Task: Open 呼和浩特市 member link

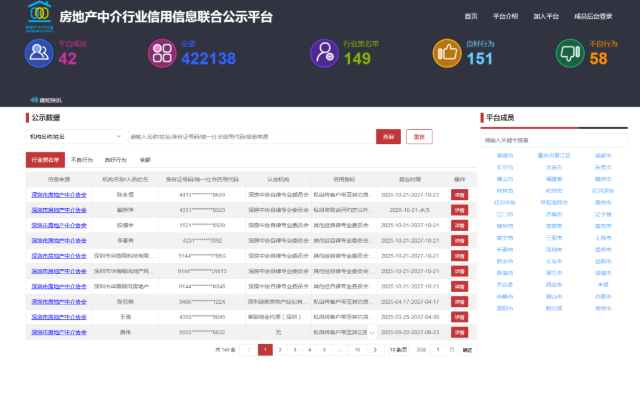Action: [554, 202]
